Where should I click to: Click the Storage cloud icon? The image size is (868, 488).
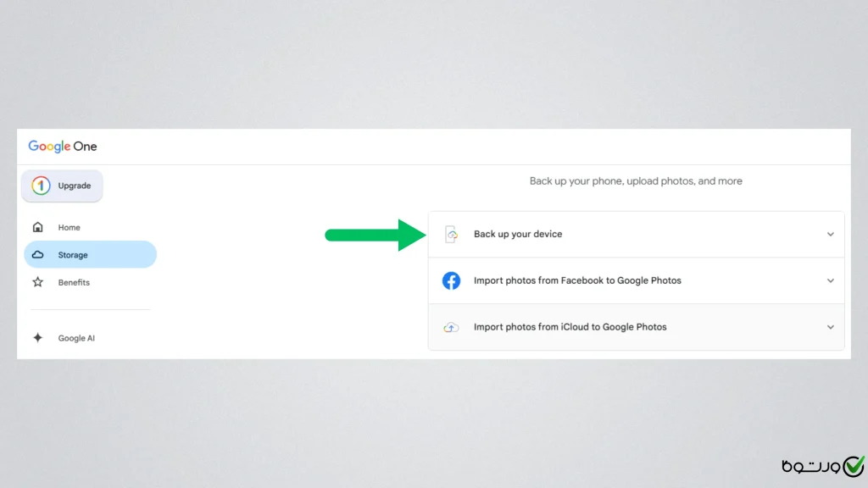click(x=38, y=254)
